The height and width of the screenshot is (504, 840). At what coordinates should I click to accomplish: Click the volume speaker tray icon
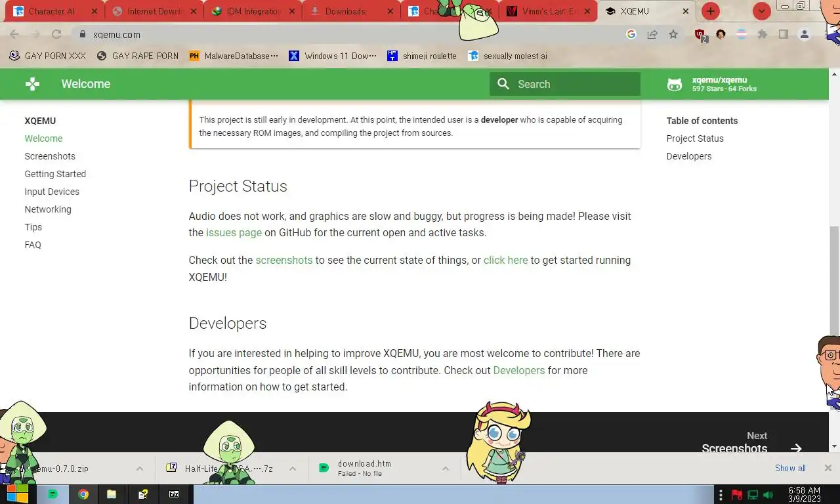pos(768,494)
